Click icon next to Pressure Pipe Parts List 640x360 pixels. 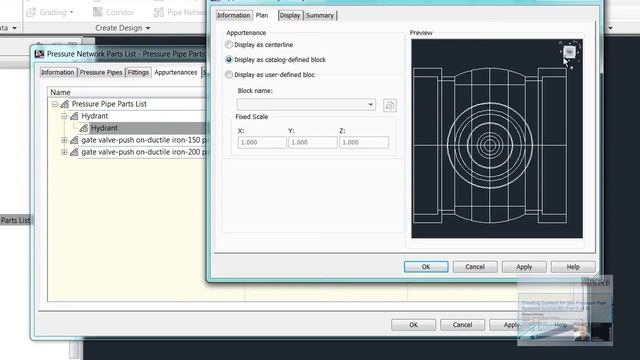pyautogui.click(x=64, y=104)
